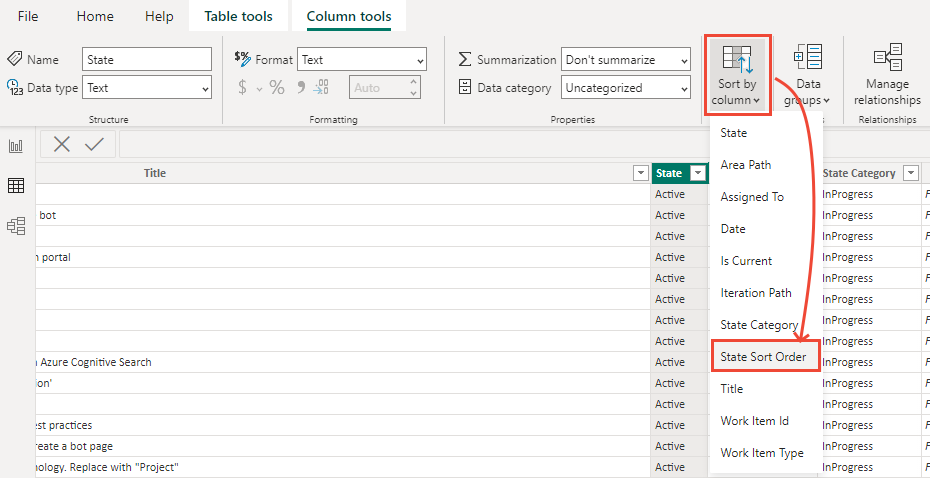931x480 pixels.
Task: Click the decimal places icon
Action: (321, 88)
